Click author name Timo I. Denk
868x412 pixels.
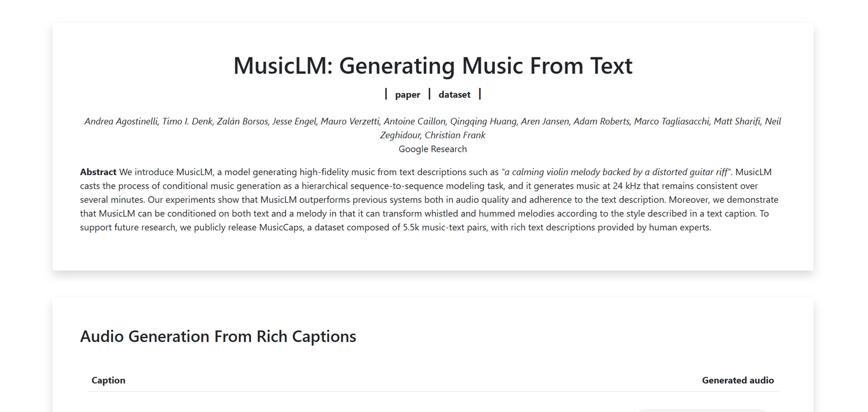(188, 121)
